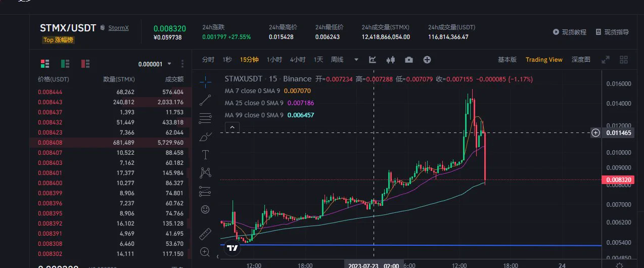Image resolution: width=644 pixels, height=268 pixels.
Task: Open the chart patterns tool
Action: (205, 173)
